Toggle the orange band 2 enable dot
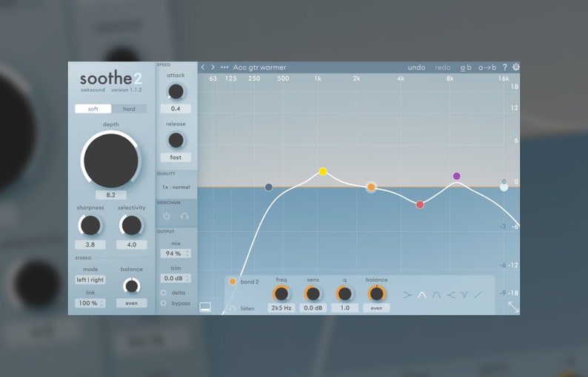Viewport: 588px width, 377px height. [x=233, y=281]
